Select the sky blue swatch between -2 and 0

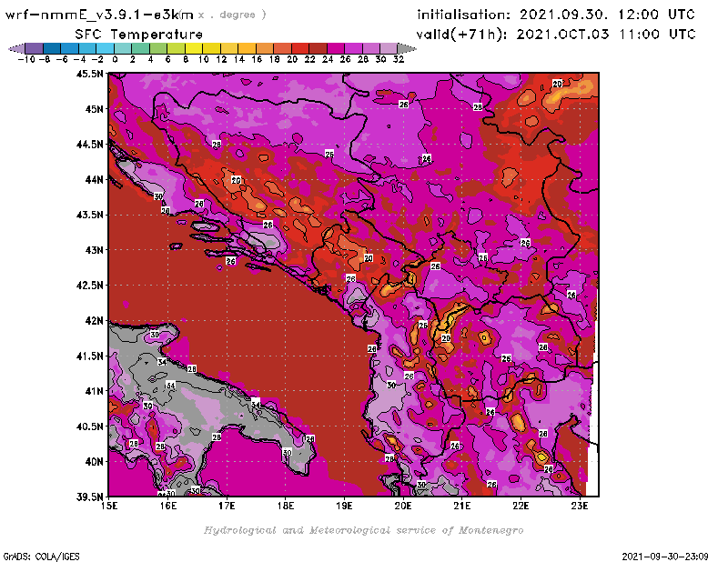105,49
